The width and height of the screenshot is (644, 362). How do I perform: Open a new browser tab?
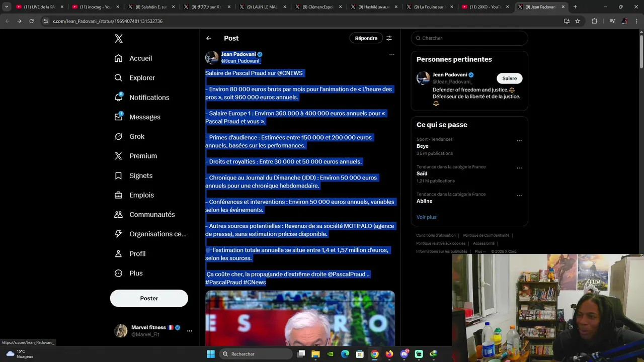point(575,7)
